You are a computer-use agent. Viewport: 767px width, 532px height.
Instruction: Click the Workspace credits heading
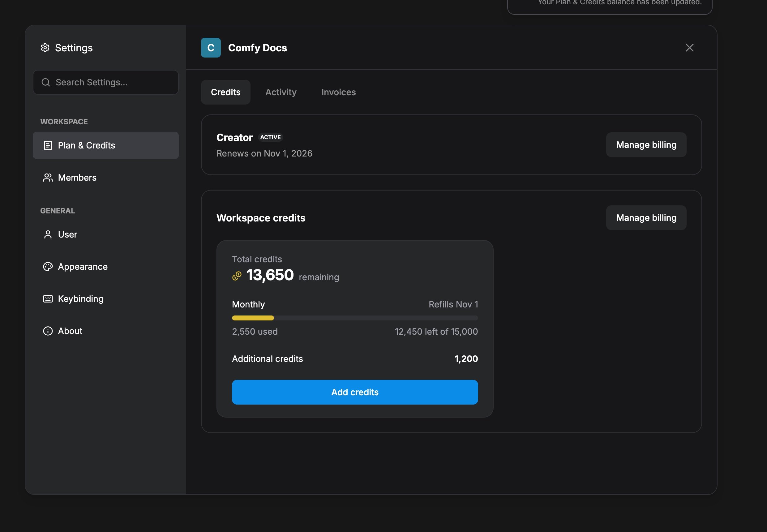tap(261, 218)
